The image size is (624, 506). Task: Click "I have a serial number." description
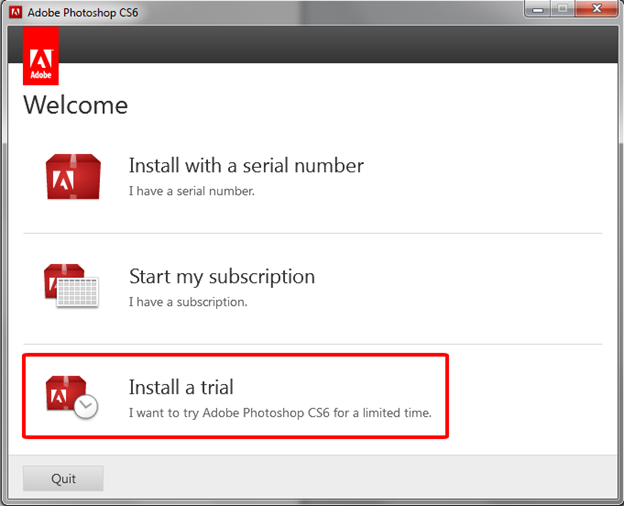click(192, 191)
